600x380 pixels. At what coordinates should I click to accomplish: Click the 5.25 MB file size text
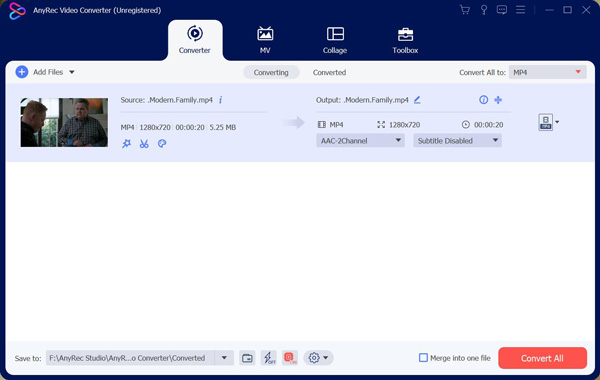(223, 127)
